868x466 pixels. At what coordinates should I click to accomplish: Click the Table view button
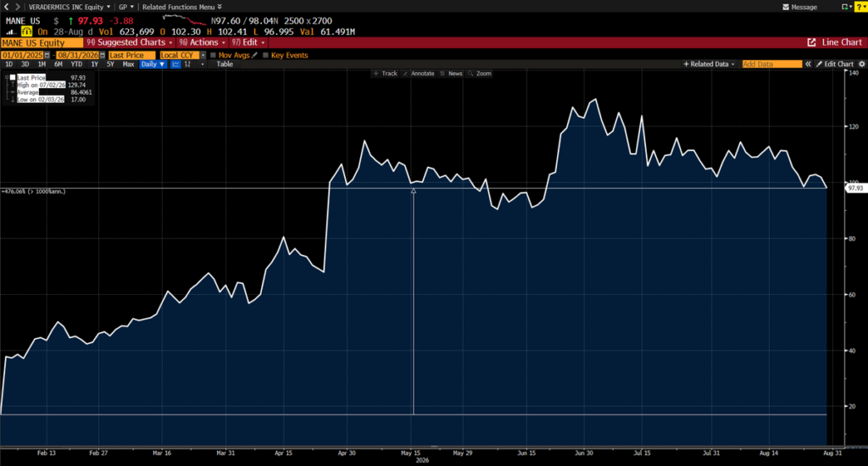point(225,64)
